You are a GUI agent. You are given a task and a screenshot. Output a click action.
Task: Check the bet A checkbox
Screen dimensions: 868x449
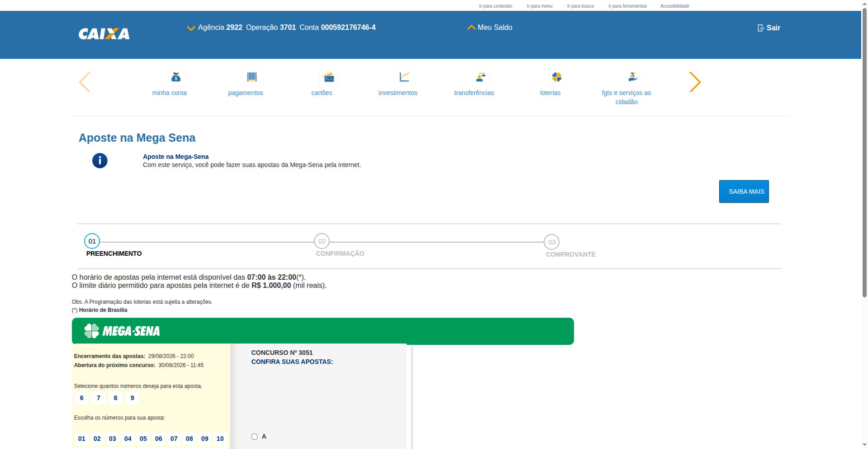(254, 437)
